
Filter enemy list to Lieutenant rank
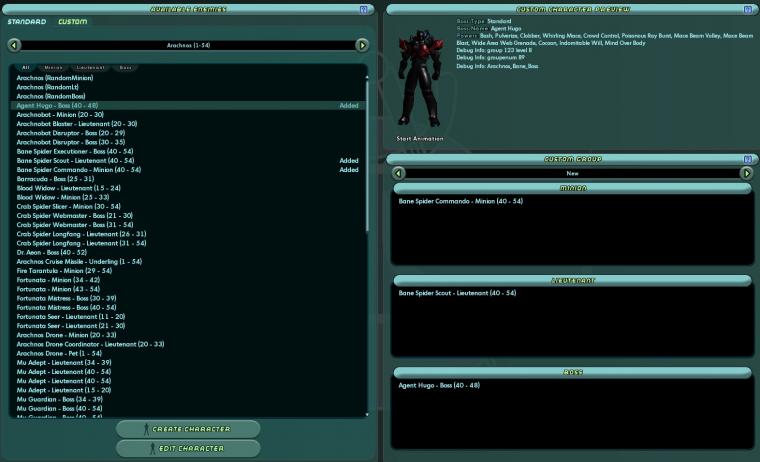click(x=91, y=67)
